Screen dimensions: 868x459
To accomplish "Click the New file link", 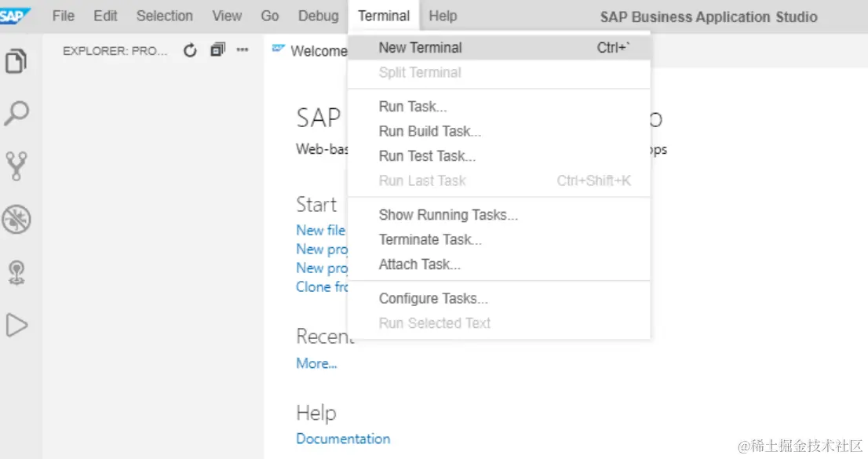I will pyautogui.click(x=320, y=231).
